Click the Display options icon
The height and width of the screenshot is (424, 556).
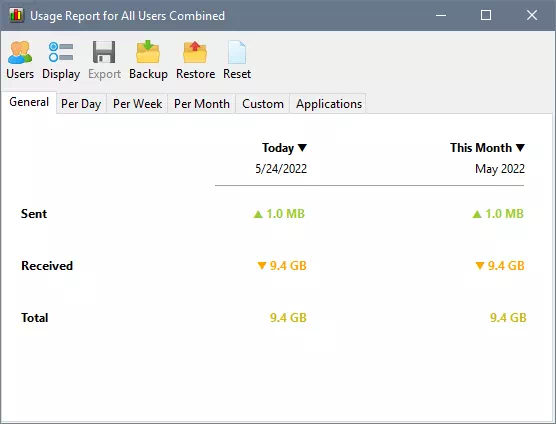click(61, 52)
